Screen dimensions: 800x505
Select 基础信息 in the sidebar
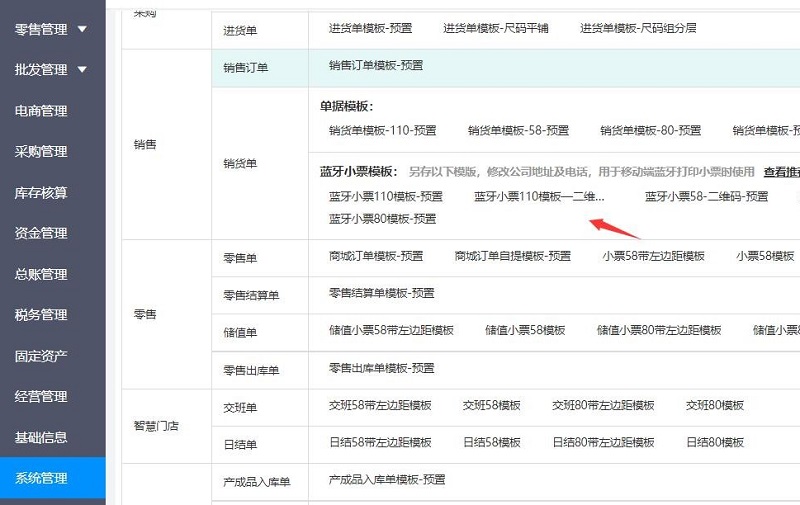point(41,437)
